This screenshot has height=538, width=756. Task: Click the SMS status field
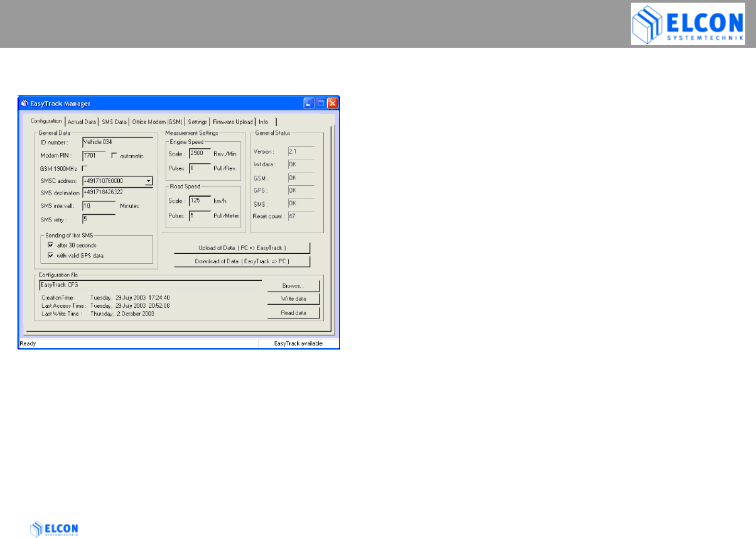point(302,203)
